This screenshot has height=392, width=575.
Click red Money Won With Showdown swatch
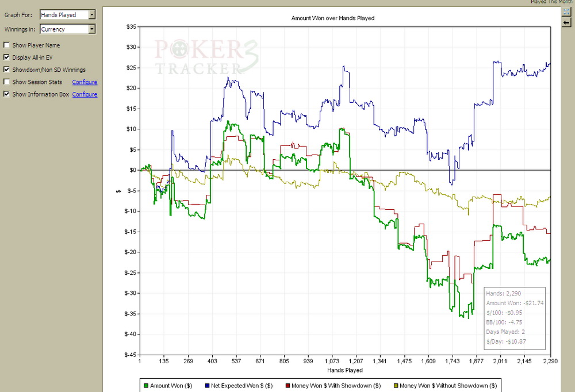pyautogui.click(x=288, y=386)
